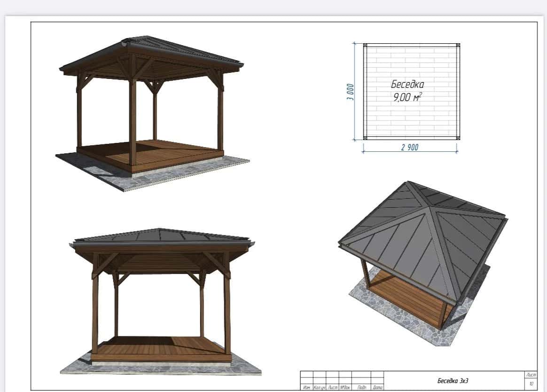Click the Изм column in title block
The image size is (547, 392).
tap(307, 387)
